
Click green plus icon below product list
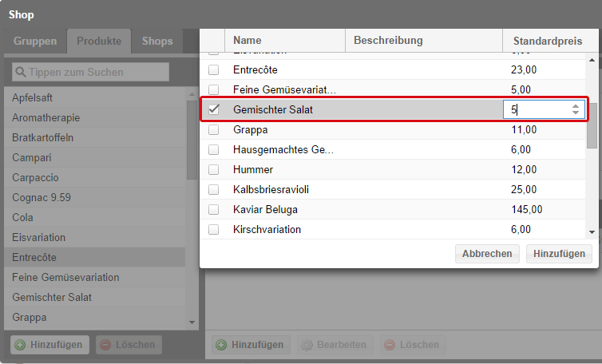(x=21, y=345)
